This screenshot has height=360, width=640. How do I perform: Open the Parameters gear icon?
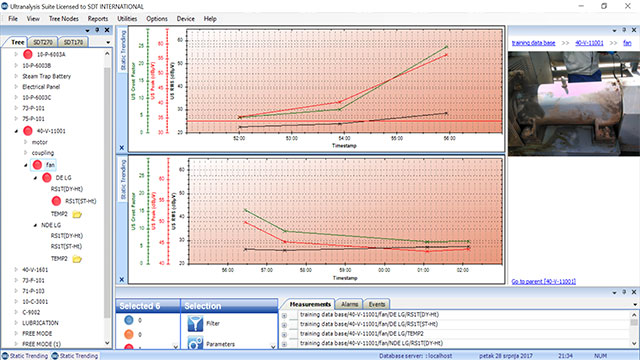click(x=195, y=343)
